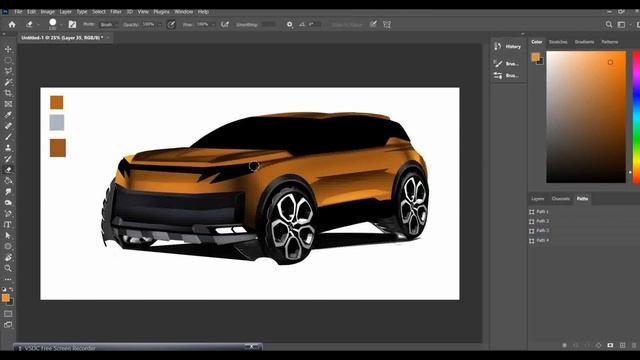Open the Flow slider arrow
Image resolution: width=640 pixels, height=360 pixels.
point(213,24)
